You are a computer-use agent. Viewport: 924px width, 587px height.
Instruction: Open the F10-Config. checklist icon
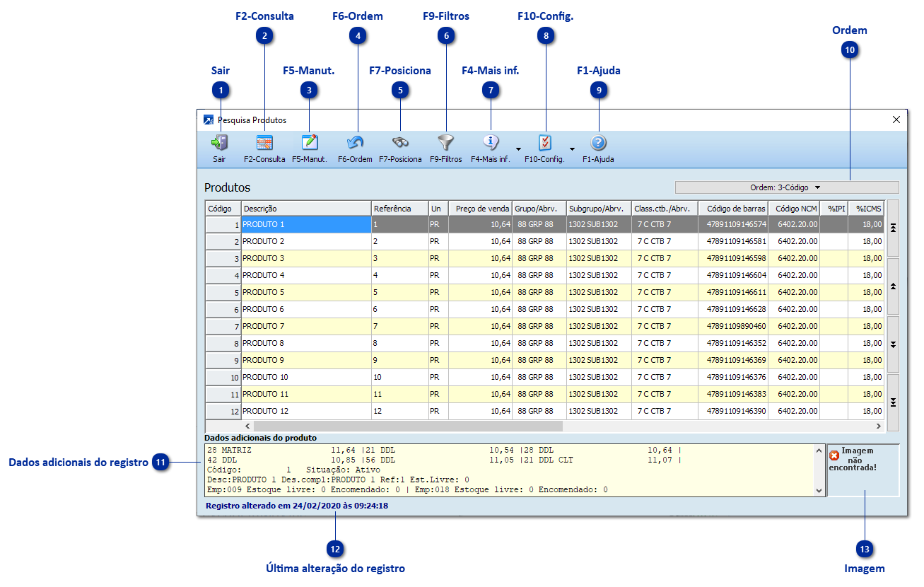coord(544,144)
